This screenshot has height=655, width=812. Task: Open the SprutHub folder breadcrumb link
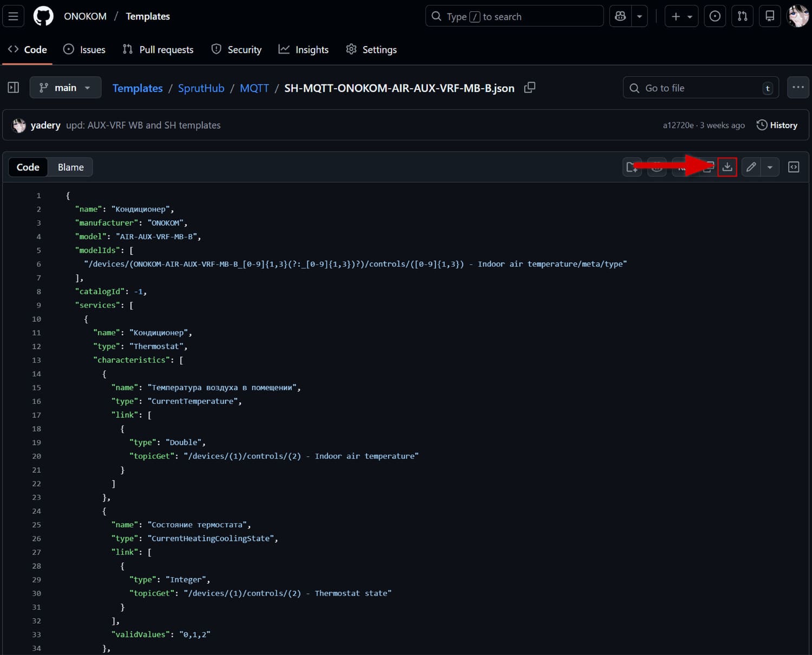point(201,88)
